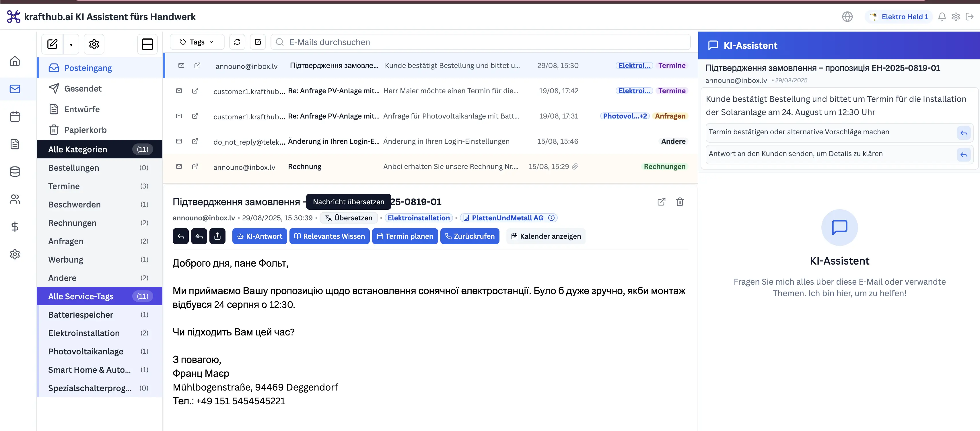This screenshot has width=980, height=431.
Task: Select the purple Termine tag badge
Action: [672, 65]
